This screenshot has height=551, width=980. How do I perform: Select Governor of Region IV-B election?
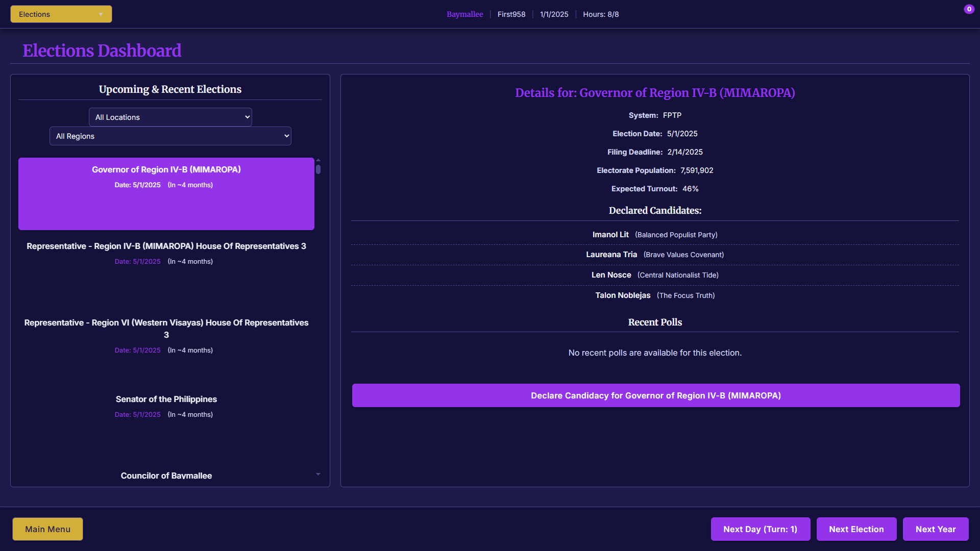166,193
